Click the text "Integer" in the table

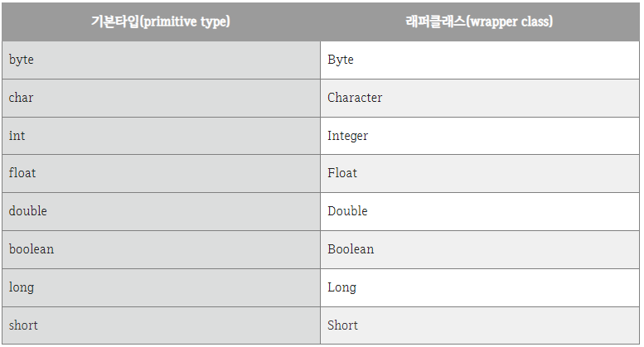[x=347, y=136]
